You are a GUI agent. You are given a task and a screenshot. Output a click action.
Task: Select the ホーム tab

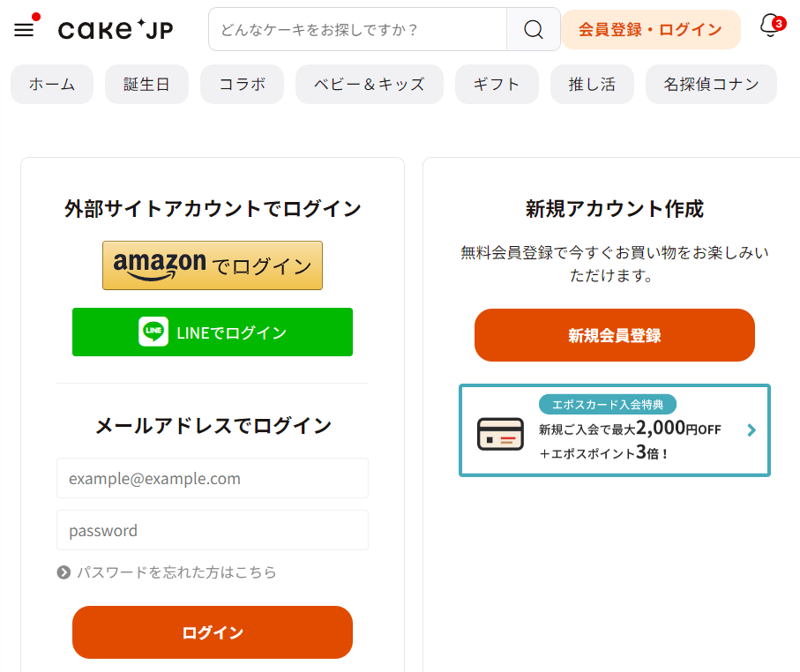52,85
